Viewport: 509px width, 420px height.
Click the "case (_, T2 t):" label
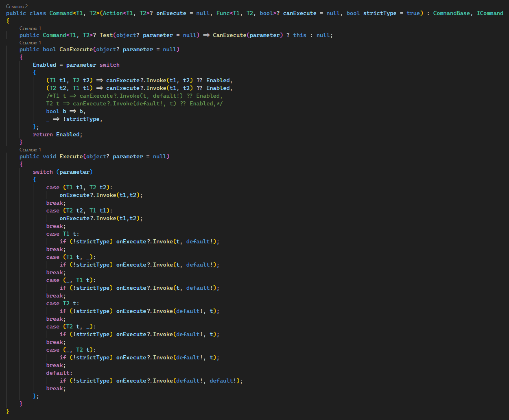[x=71, y=350]
